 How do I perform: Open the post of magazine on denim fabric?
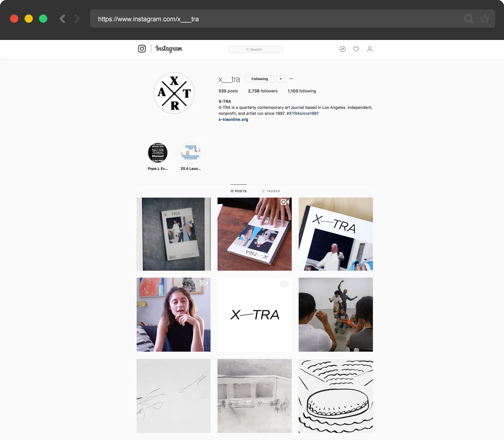tap(174, 234)
